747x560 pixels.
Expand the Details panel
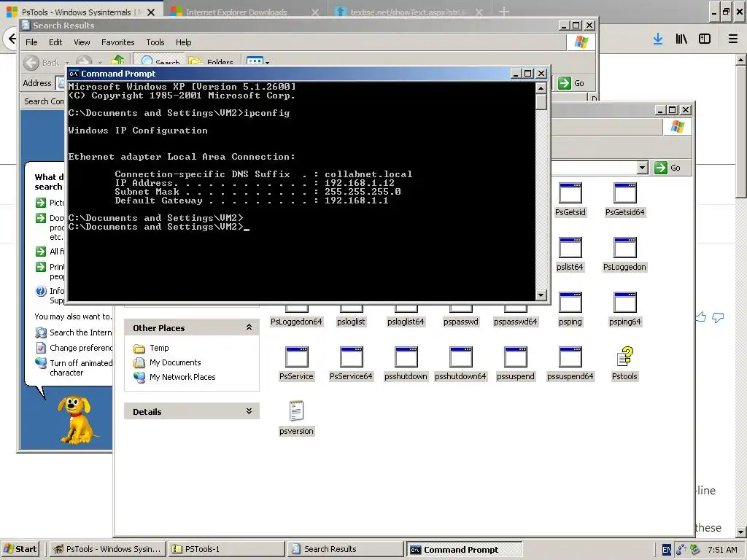click(249, 411)
